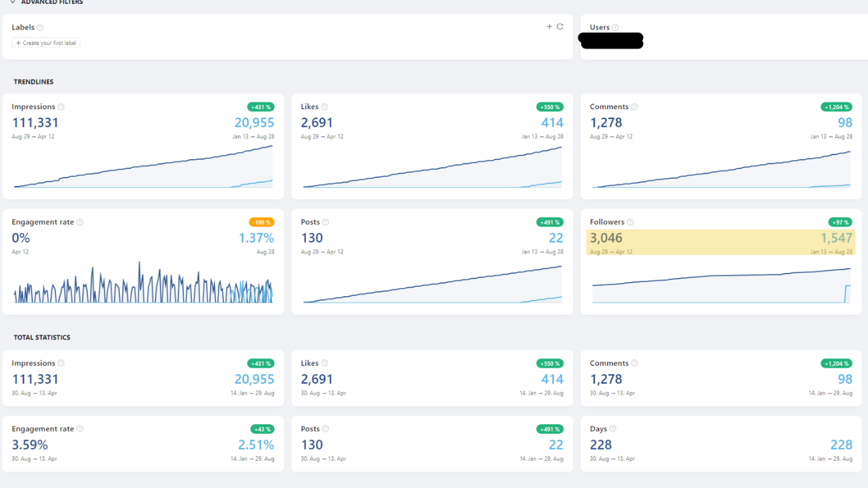Click the 3.59% engagement rate value

(x=30, y=445)
